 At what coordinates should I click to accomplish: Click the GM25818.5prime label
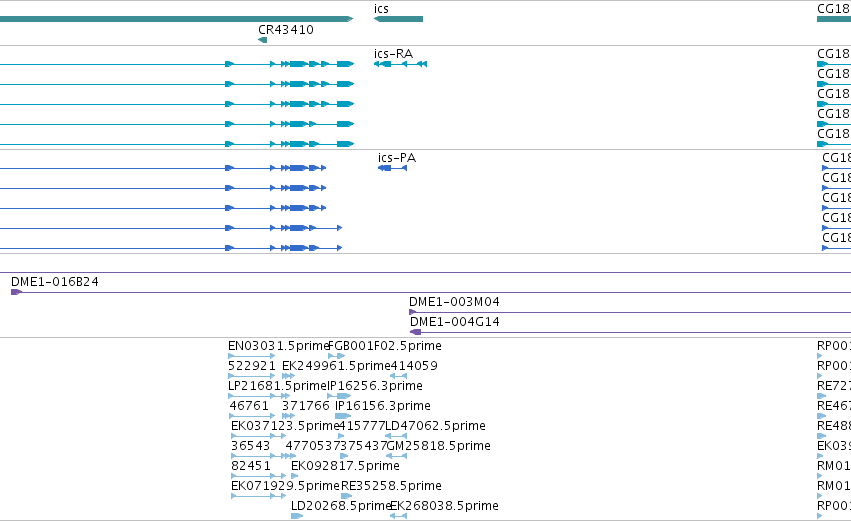pos(439,446)
